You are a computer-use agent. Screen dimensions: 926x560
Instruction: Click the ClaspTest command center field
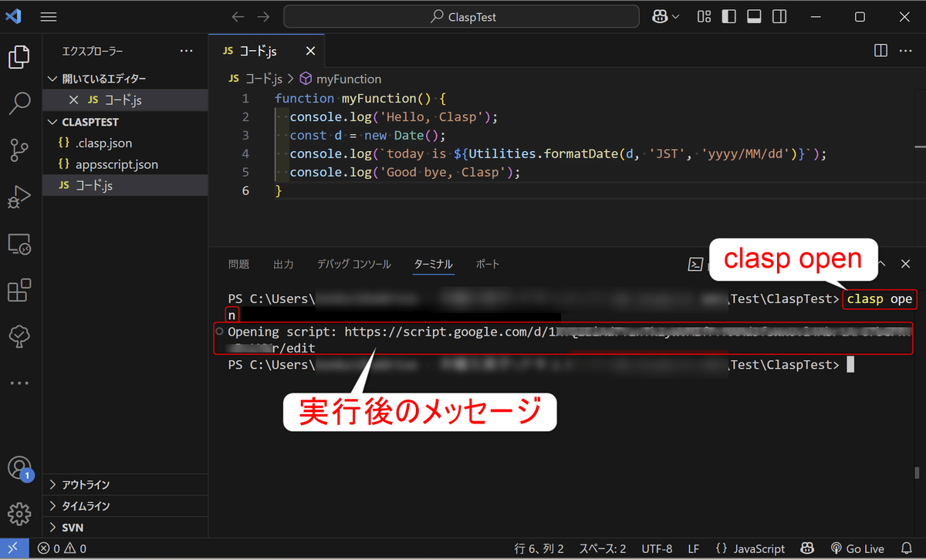tap(461, 16)
